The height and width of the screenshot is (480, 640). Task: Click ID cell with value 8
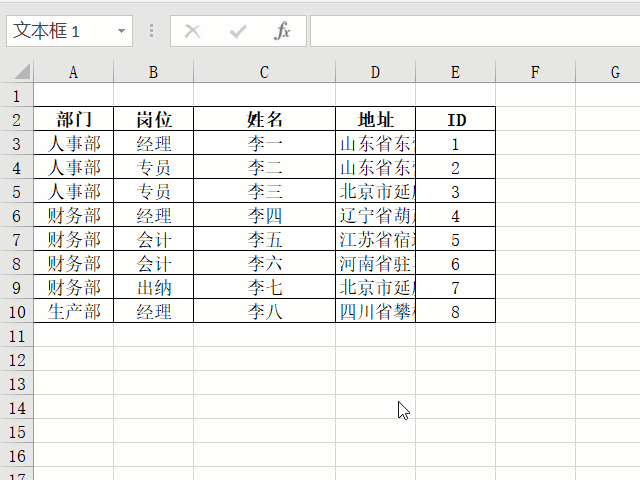tap(456, 311)
